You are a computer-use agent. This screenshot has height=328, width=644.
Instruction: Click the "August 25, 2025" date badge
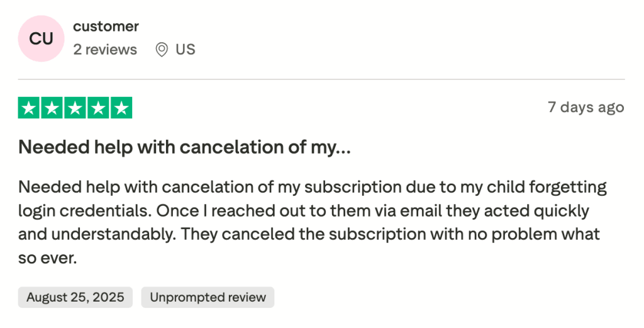pyautogui.click(x=75, y=297)
